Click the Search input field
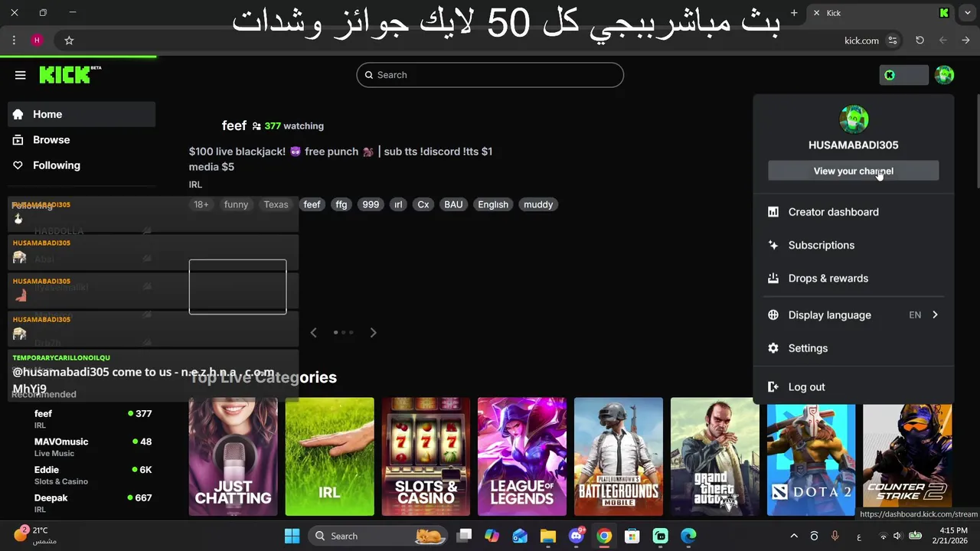This screenshot has width=980, height=551. tap(490, 75)
